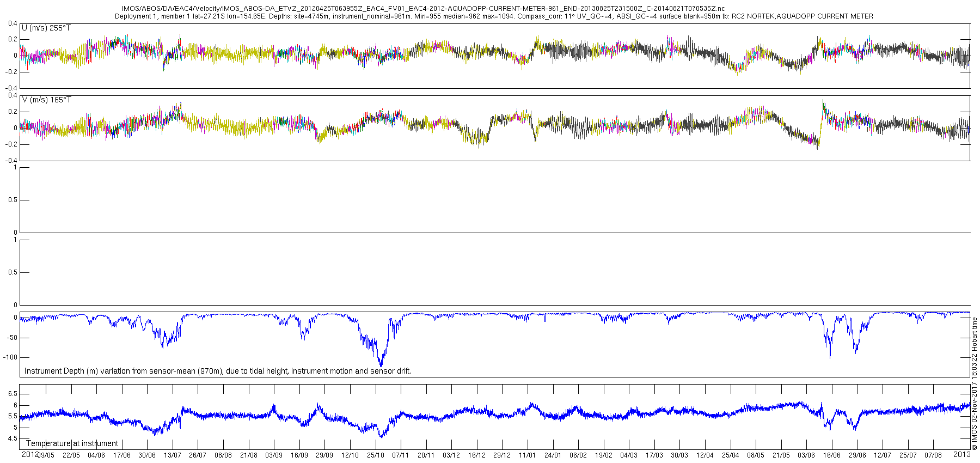This screenshot has width=980, height=463.
Task: Select the 04/06 date tick label
Action: 96,455
